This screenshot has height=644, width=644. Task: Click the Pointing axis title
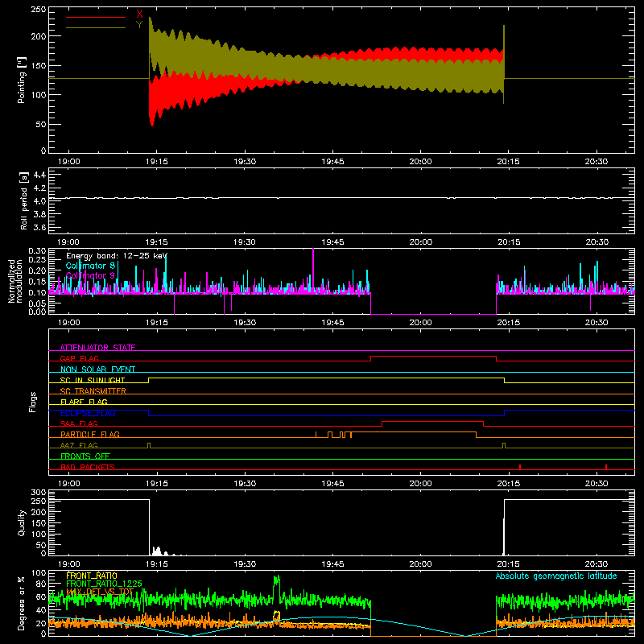[22, 80]
